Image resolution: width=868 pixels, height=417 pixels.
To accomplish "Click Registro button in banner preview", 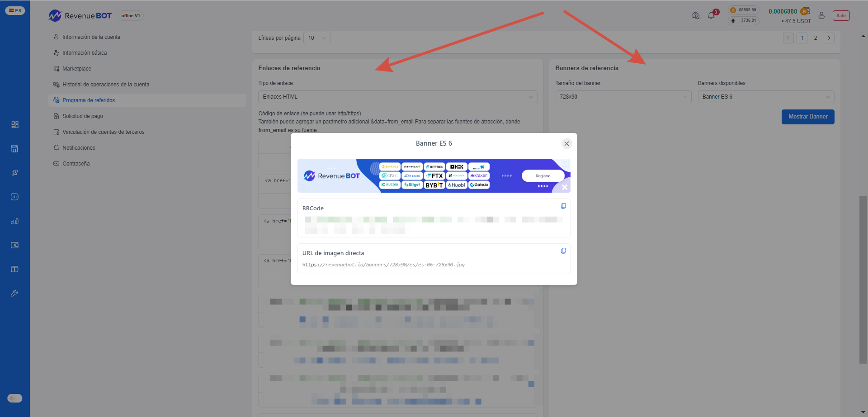I will (x=543, y=176).
